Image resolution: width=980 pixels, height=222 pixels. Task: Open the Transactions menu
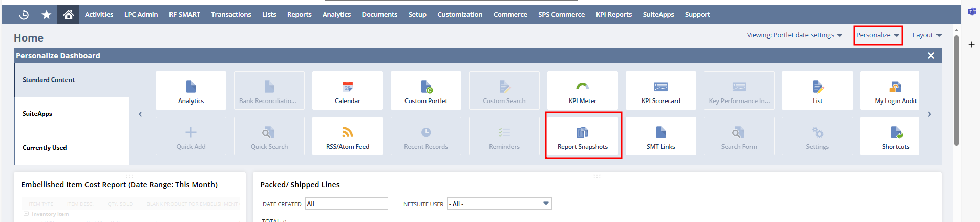231,14
